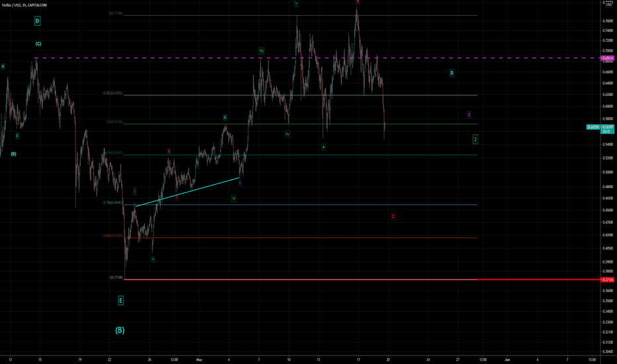Select the green iii wave label
This screenshot has width=617, height=364.
click(261, 51)
